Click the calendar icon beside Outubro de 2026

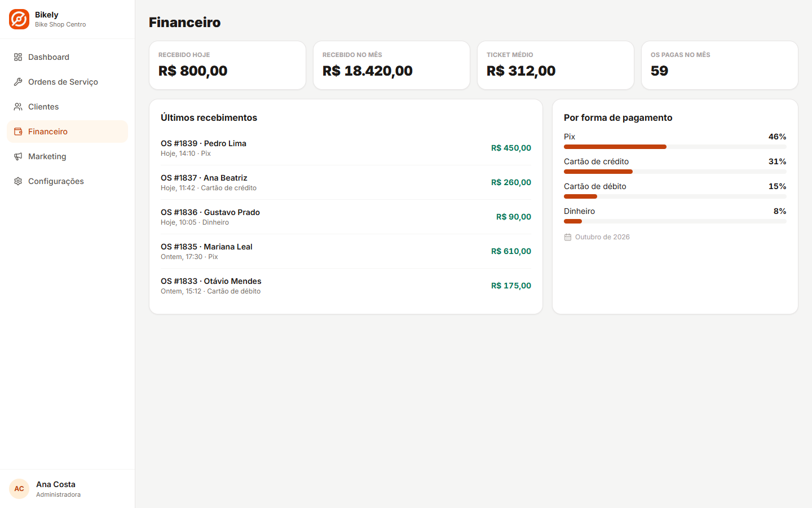pos(568,237)
